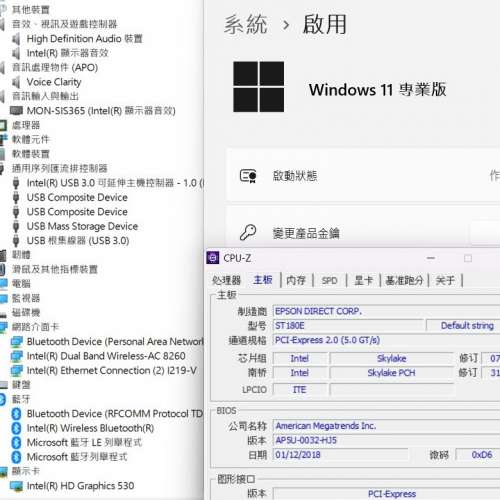Expand the 軟體元件 category

[x=31, y=140]
